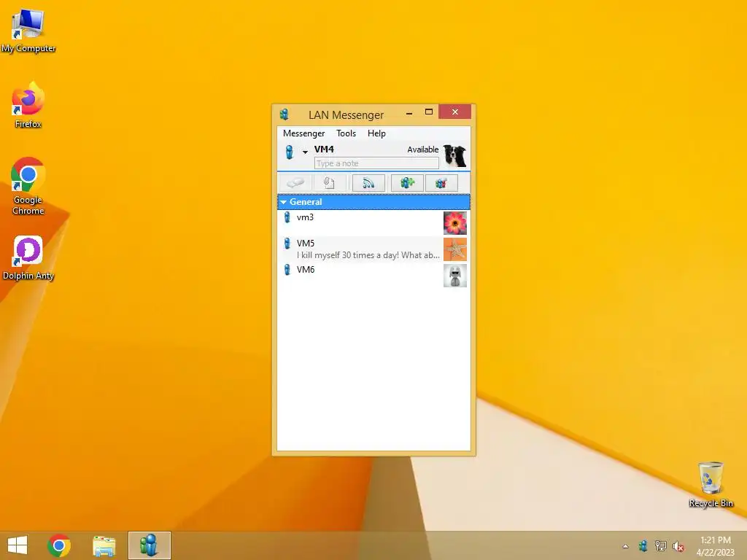The height and width of the screenshot is (560, 747).
Task: Click vm3's blue status icon
Action: (x=287, y=217)
